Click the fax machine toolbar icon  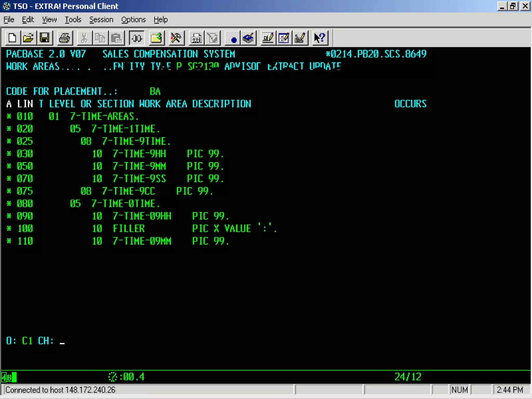pos(196,38)
